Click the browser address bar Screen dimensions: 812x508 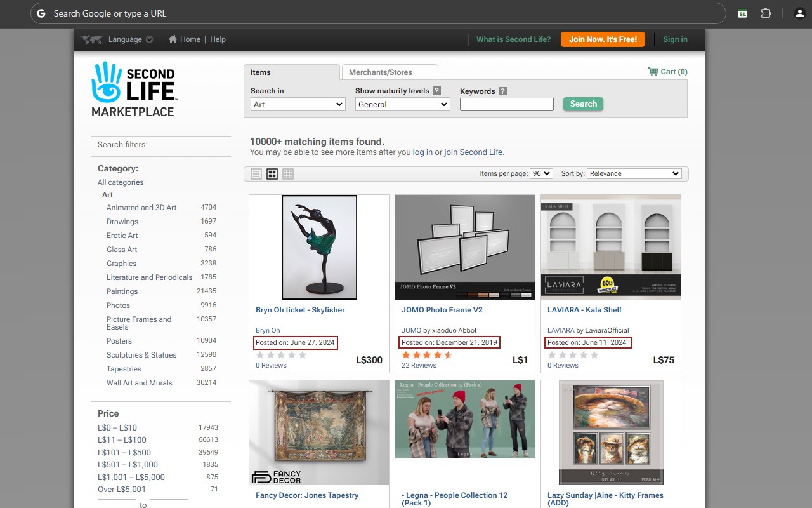[378, 13]
